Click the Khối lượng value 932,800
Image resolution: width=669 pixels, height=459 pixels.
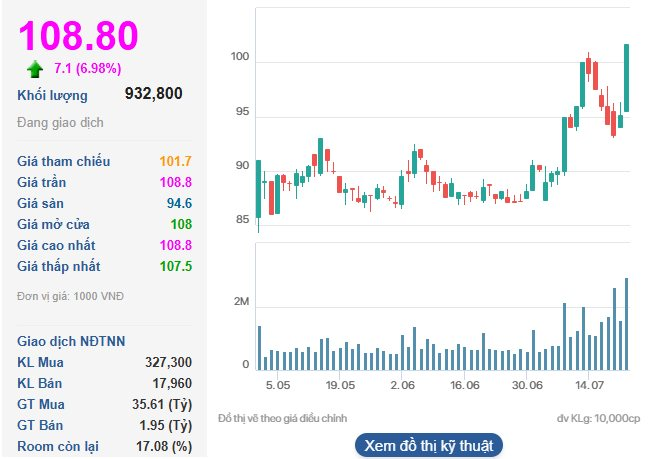click(153, 94)
